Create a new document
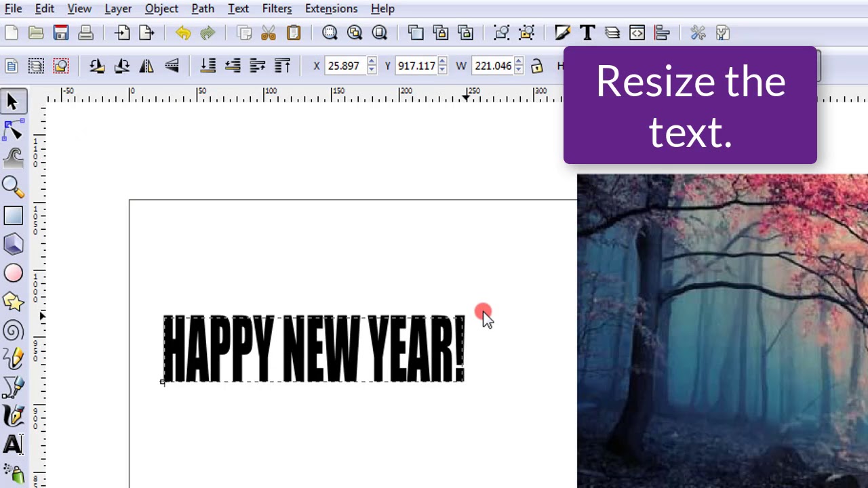The width and height of the screenshot is (868, 488). pos(12,33)
